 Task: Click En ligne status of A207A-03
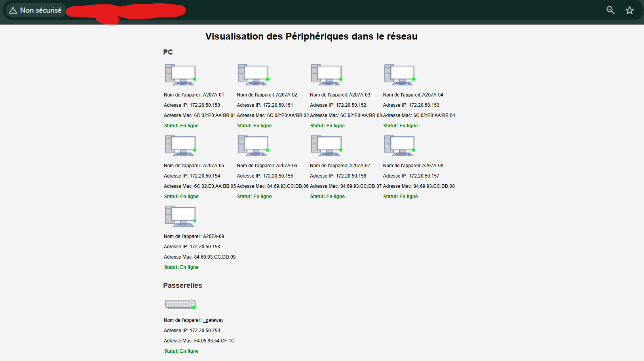(336, 126)
